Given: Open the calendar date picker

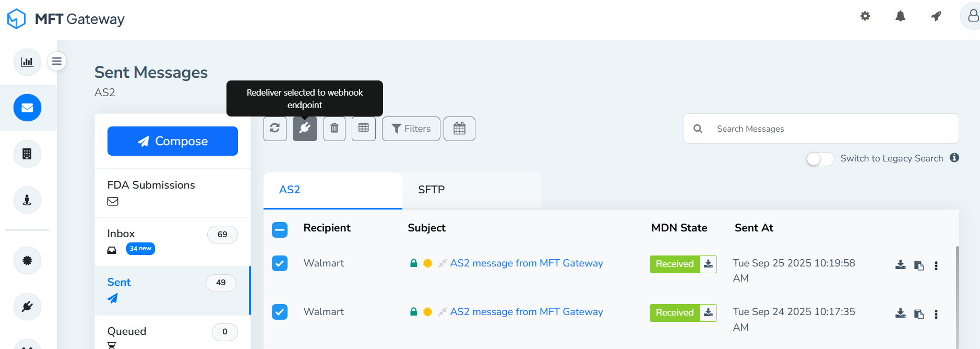Looking at the screenshot, I should pos(459,129).
